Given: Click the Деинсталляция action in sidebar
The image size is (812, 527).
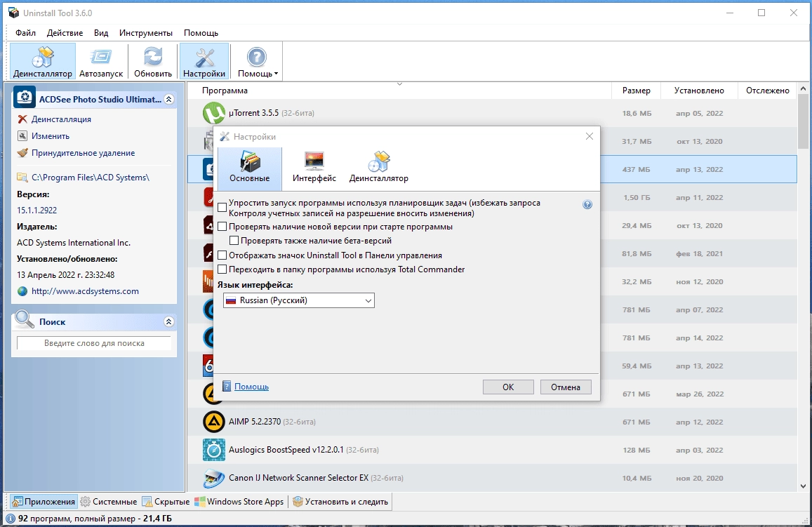Looking at the screenshot, I should 61,119.
